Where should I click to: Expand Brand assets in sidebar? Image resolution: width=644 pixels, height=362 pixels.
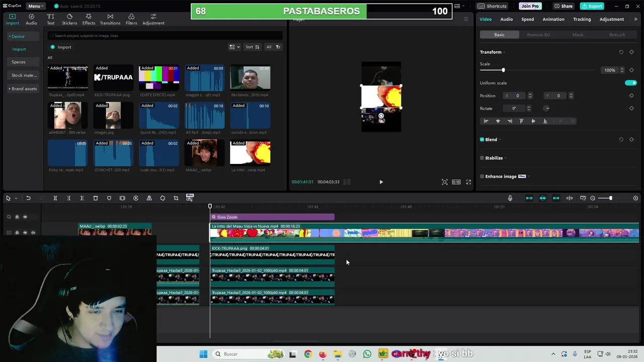(x=10, y=88)
